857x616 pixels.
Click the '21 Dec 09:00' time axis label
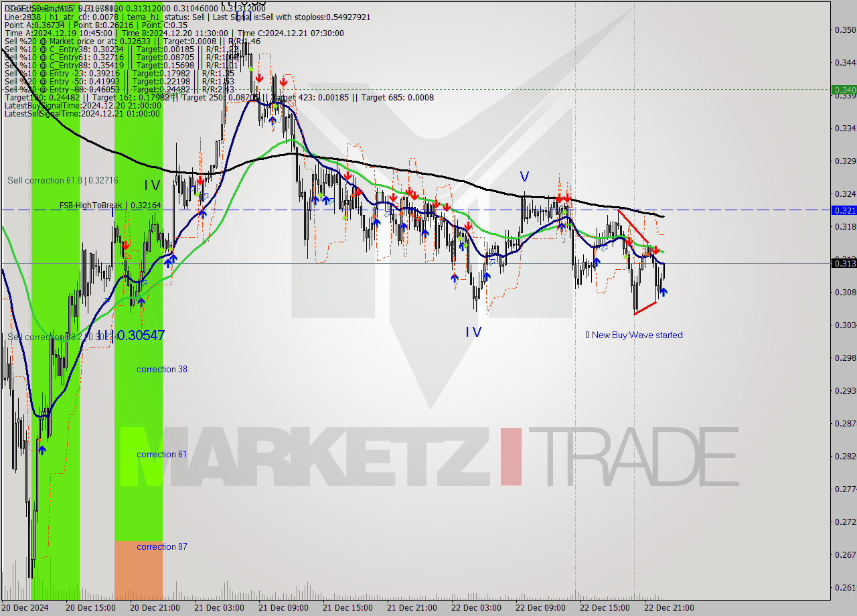tap(283, 608)
